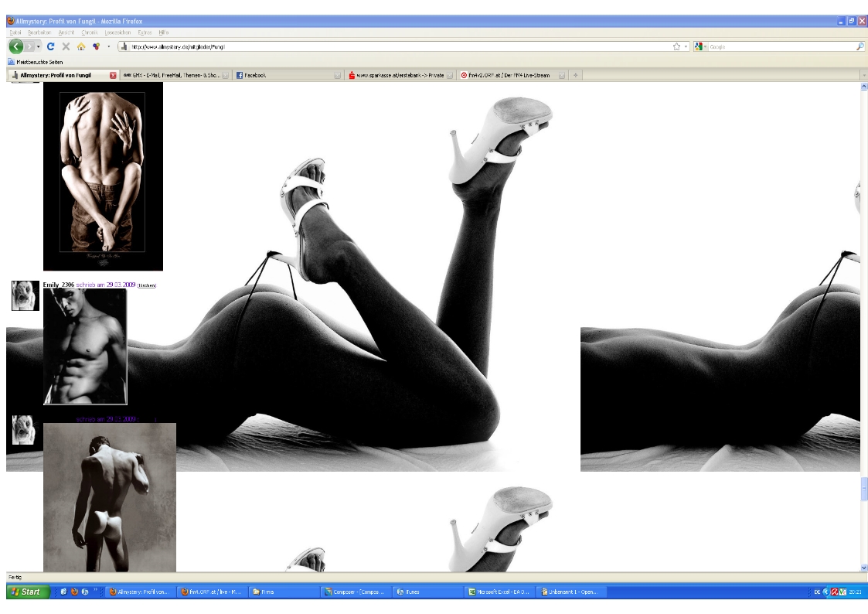Screen dimensions: 868x614
Task: Open the Bearbeiten menu
Action: click(x=39, y=32)
